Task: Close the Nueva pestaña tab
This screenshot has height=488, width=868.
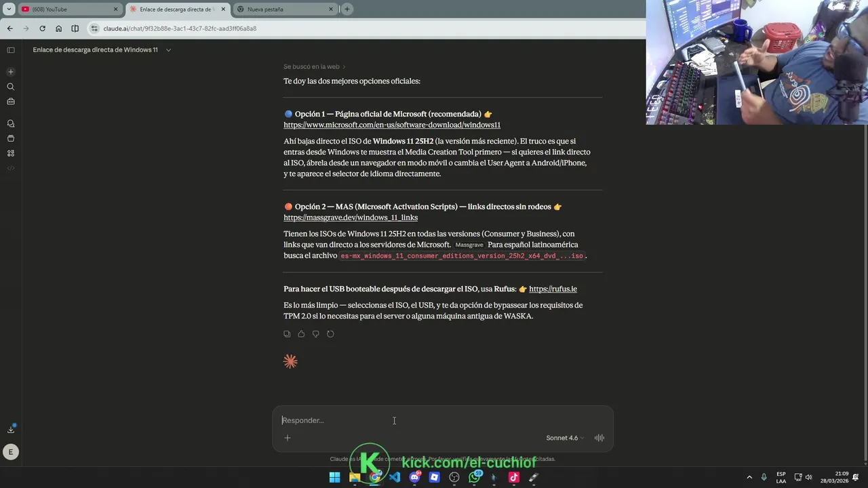Action: click(x=331, y=9)
